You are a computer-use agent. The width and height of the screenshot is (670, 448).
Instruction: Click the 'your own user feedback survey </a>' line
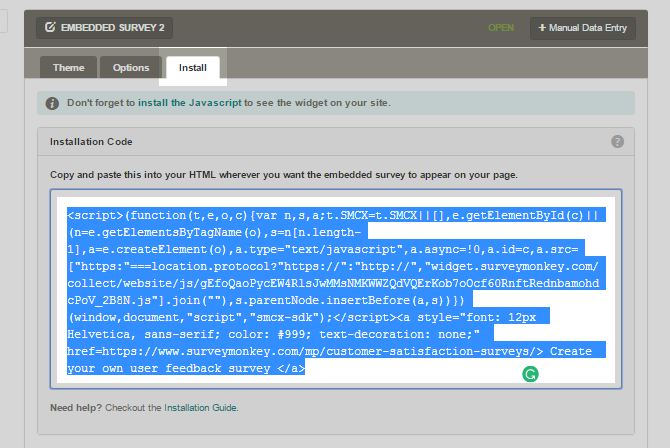point(186,368)
